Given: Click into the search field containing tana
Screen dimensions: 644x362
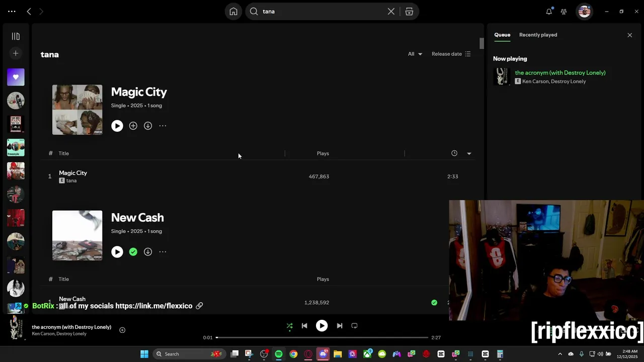Looking at the screenshot, I should pyautogui.click(x=322, y=12).
